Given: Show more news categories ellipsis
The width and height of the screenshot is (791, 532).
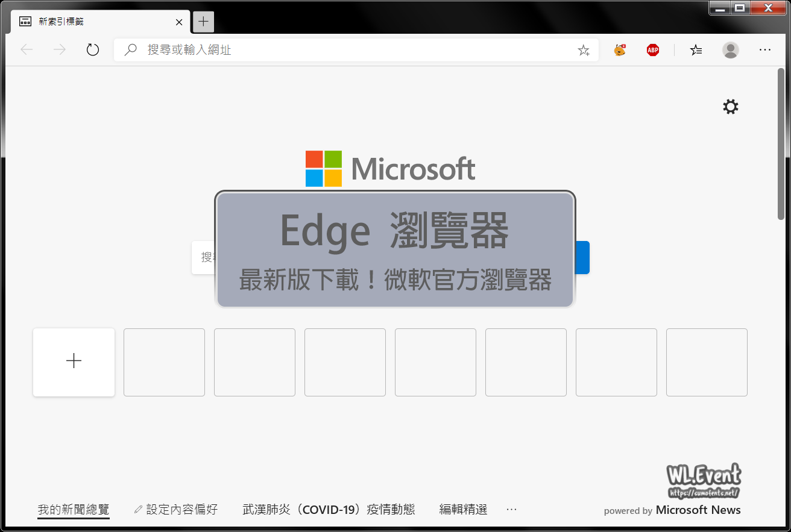Looking at the screenshot, I should (x=512, y=510).
